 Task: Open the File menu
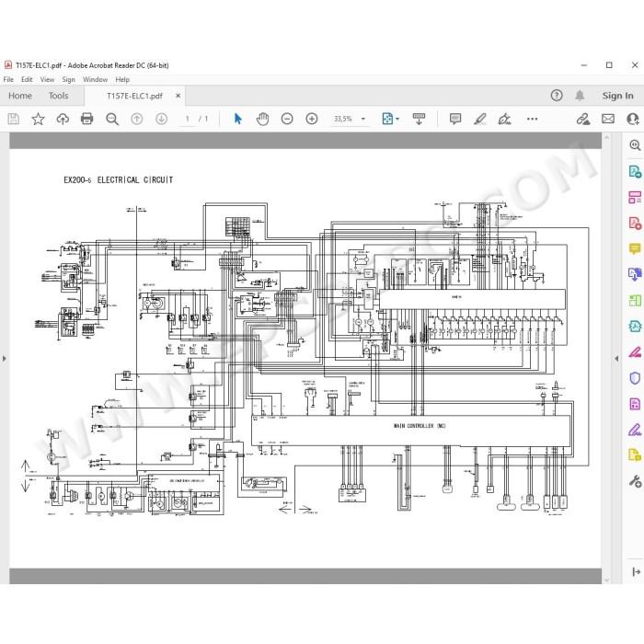(8, 80)
